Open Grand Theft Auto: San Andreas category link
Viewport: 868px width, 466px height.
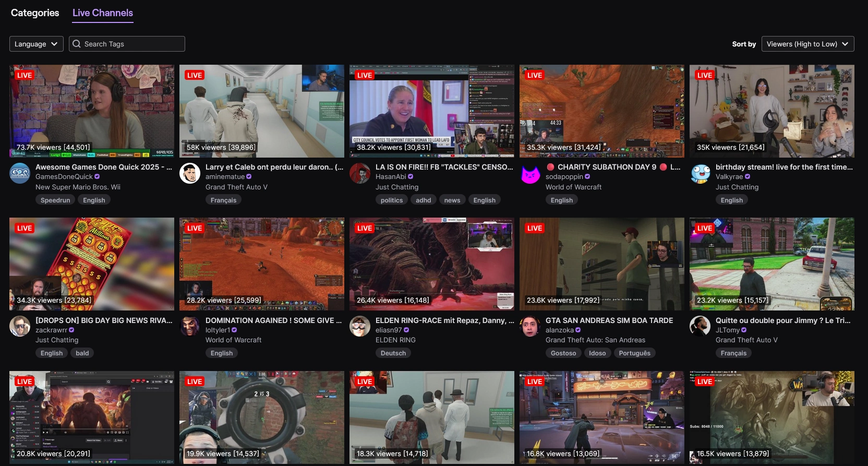595,340
